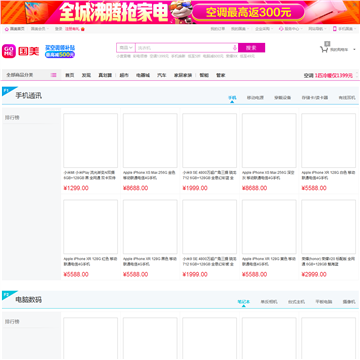Expand the 网站导航 dropdown menu

tap(317, 29)
